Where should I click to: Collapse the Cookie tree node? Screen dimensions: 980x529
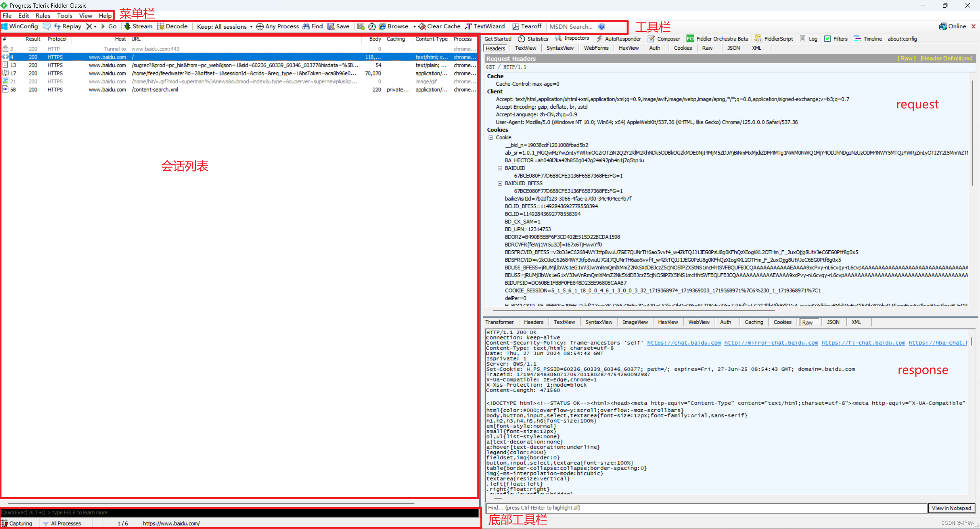point(491,137)
